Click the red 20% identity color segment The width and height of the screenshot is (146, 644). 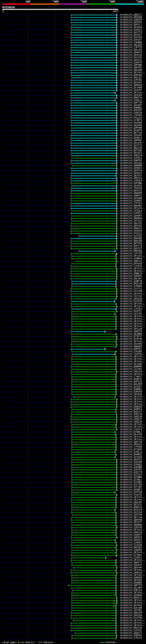pyautogui.click(x=16, y=4)
